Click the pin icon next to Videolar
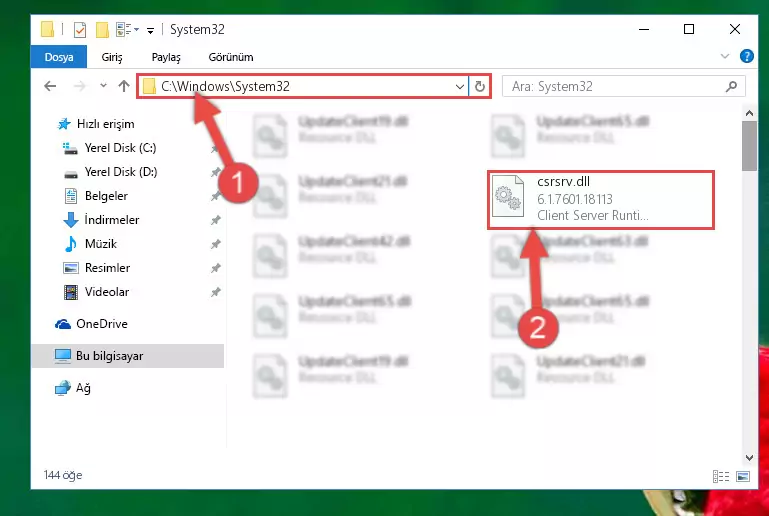The height and width of the screenshot is (516, 769). click(x=215, y=292)
